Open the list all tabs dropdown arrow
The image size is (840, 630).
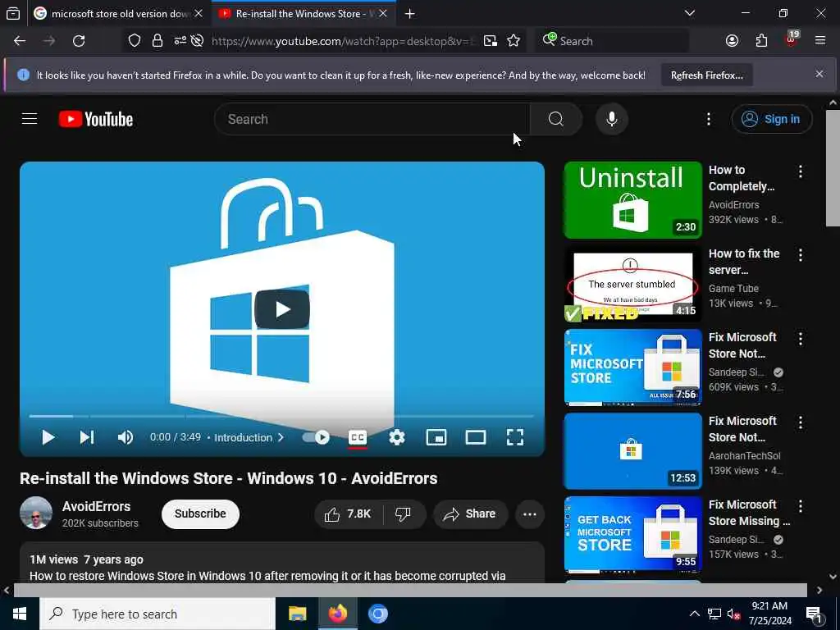[689, 13]
